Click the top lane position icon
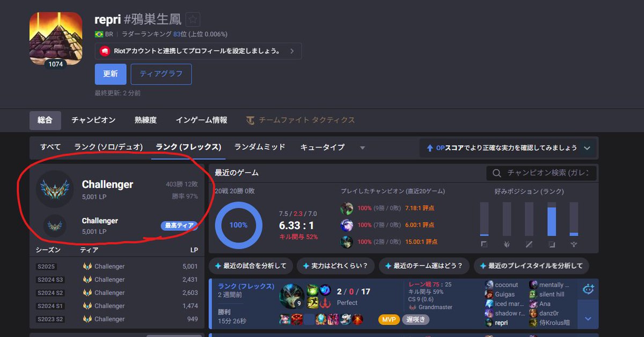This screenshot has height=337, width=644. 484,244
